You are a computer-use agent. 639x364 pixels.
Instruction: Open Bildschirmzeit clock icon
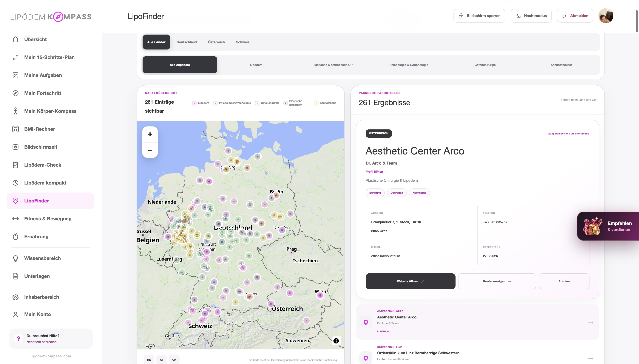tap(16, 147)
